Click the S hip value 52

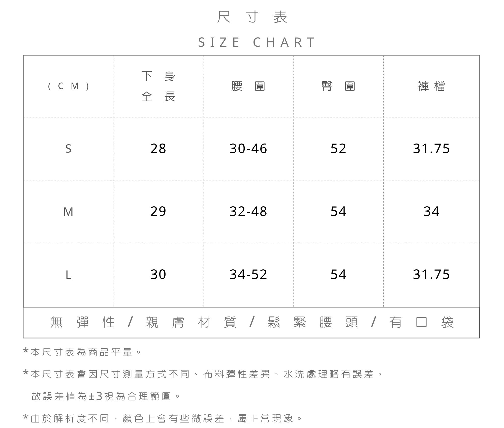(338, 149)
